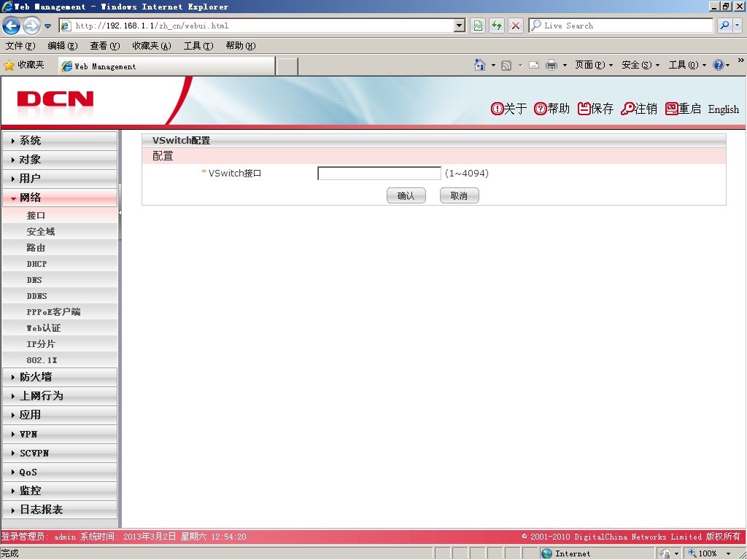Click the Print icon

point(551,65)
